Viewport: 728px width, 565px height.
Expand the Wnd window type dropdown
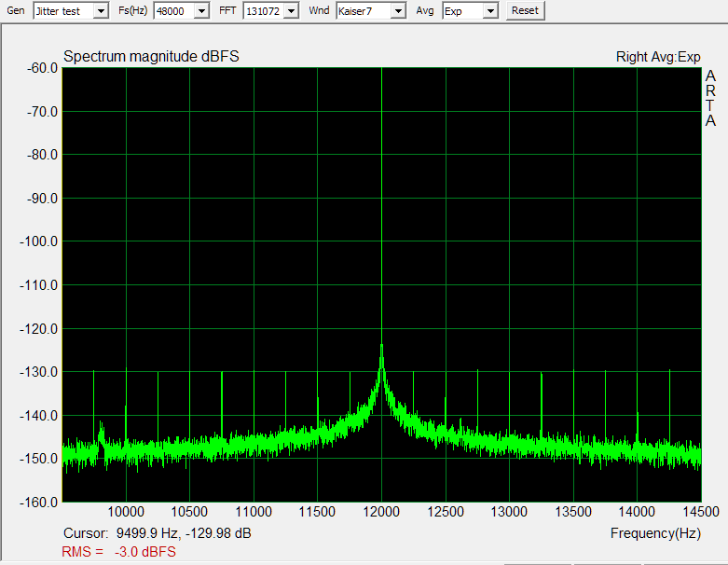(398, 10)
